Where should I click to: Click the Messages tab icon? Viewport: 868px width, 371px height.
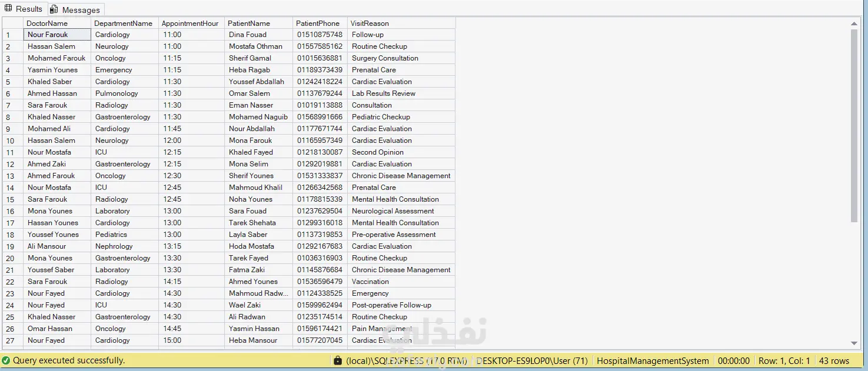54,9
